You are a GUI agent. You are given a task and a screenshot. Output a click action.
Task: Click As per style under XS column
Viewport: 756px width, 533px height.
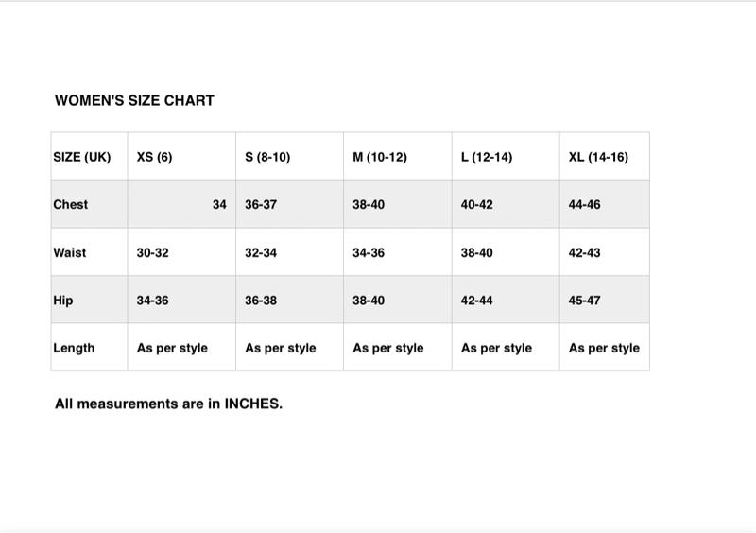point(172,348)
